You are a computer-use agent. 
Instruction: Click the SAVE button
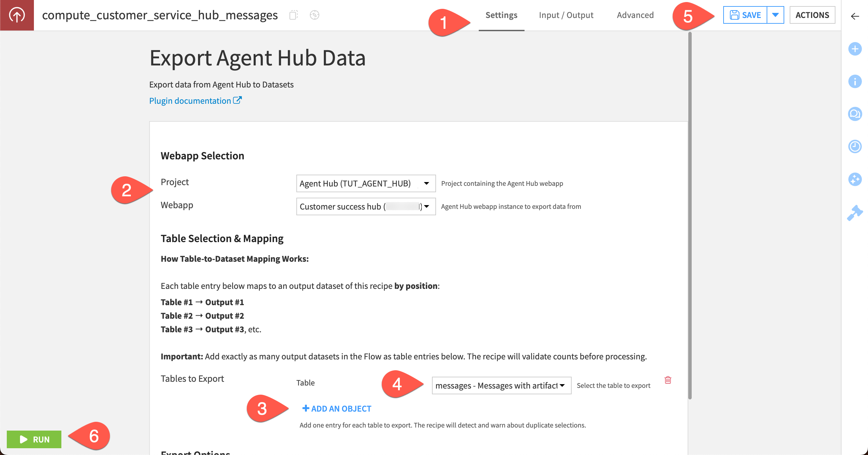pos(745,15)
